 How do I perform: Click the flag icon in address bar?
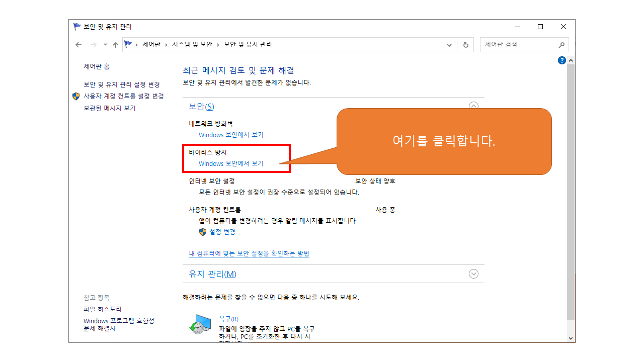click(128, 44)
